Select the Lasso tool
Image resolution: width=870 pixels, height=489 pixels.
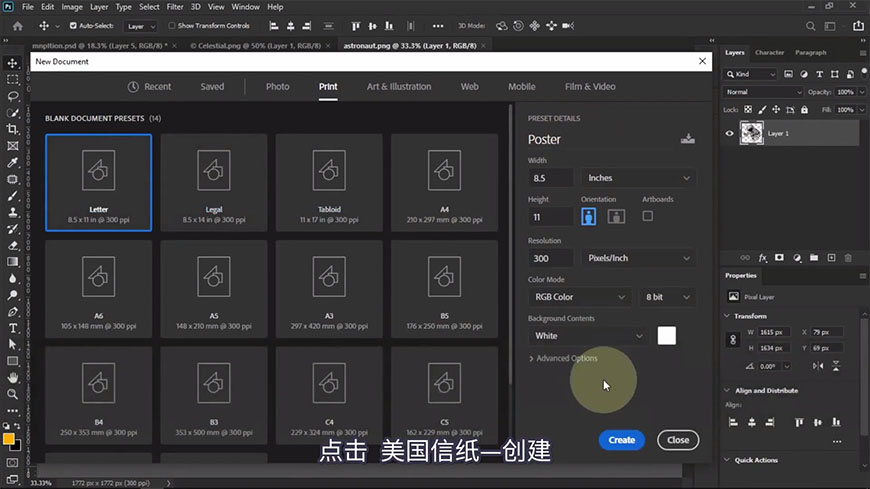pyautogui.click(x=12, y=97)
